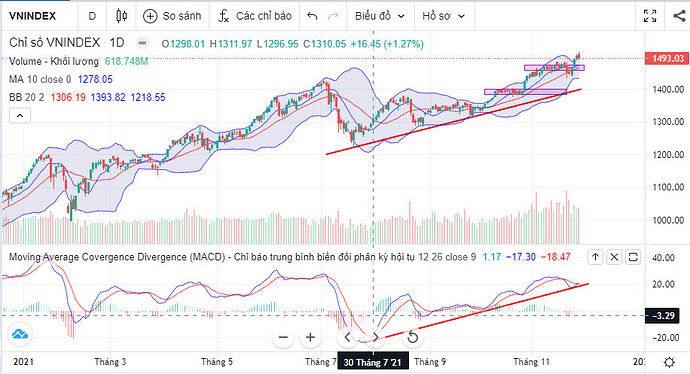690x374 pixels.
Task: Click the VNINDEX symbol search field
Action: 33,16
